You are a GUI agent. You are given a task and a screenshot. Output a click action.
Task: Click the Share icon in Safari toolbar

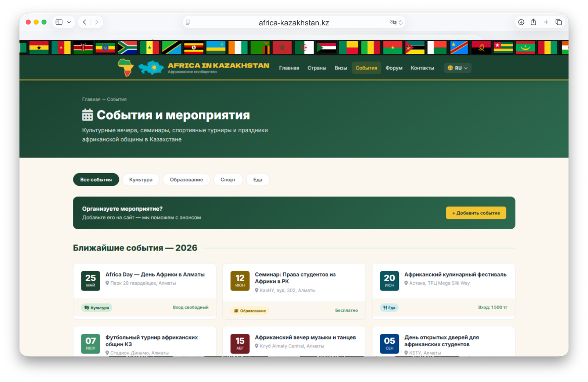533,22
